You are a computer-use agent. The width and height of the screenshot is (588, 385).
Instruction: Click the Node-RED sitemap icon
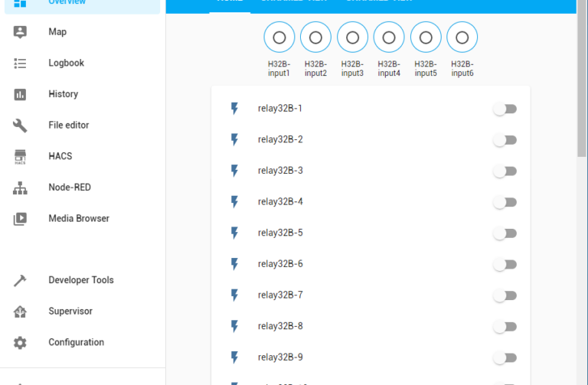(20, 188)
